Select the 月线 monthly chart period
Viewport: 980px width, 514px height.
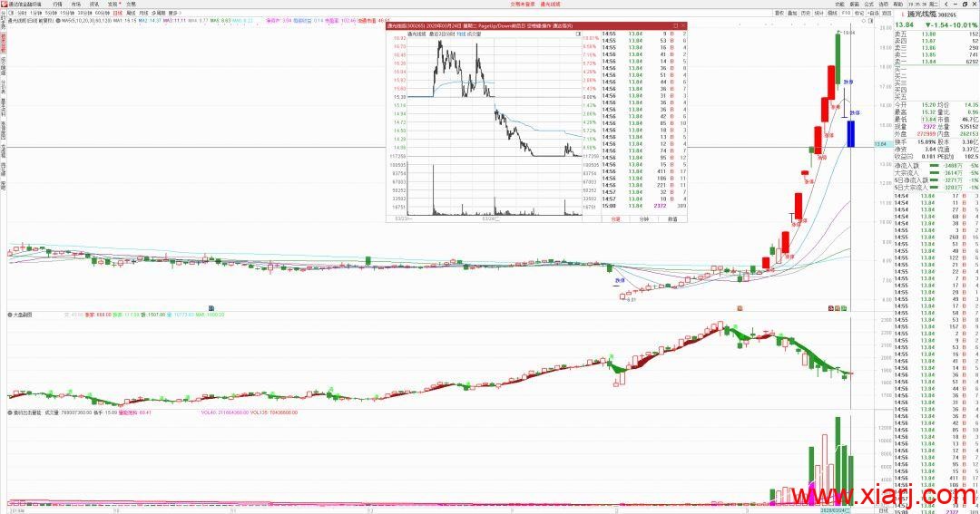(x=143, y=13)
